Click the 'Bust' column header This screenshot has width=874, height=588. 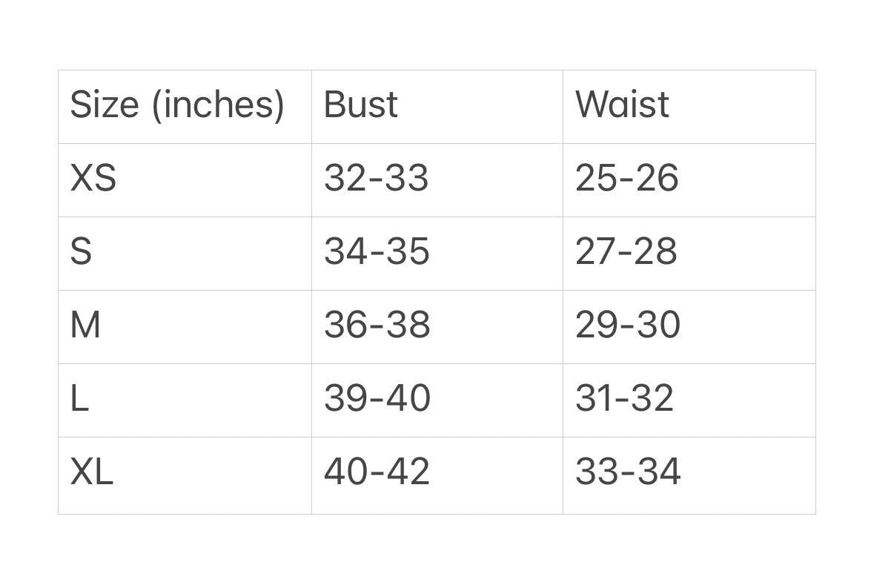[x=361, y=105]
